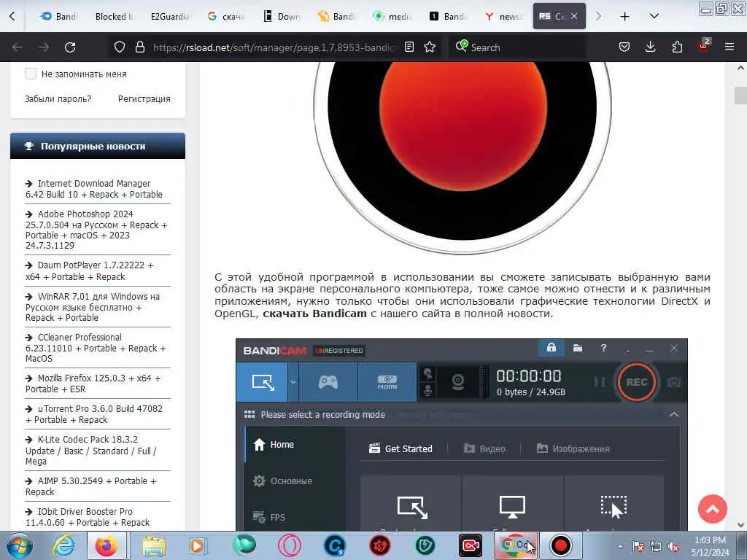Image resolution: width=747 pixels, height=560 pixels.
Task: Close the current rsload tab
Action: [x=574, y=16]
